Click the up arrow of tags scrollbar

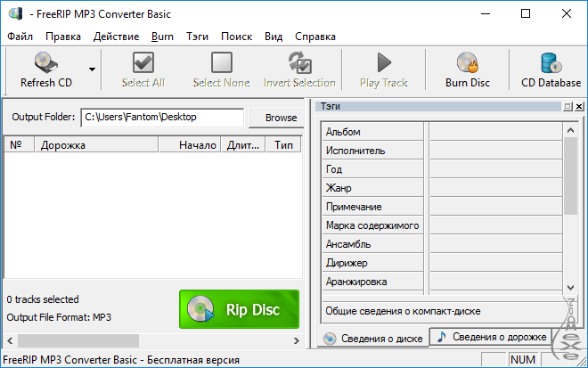[x=570, y=130]
